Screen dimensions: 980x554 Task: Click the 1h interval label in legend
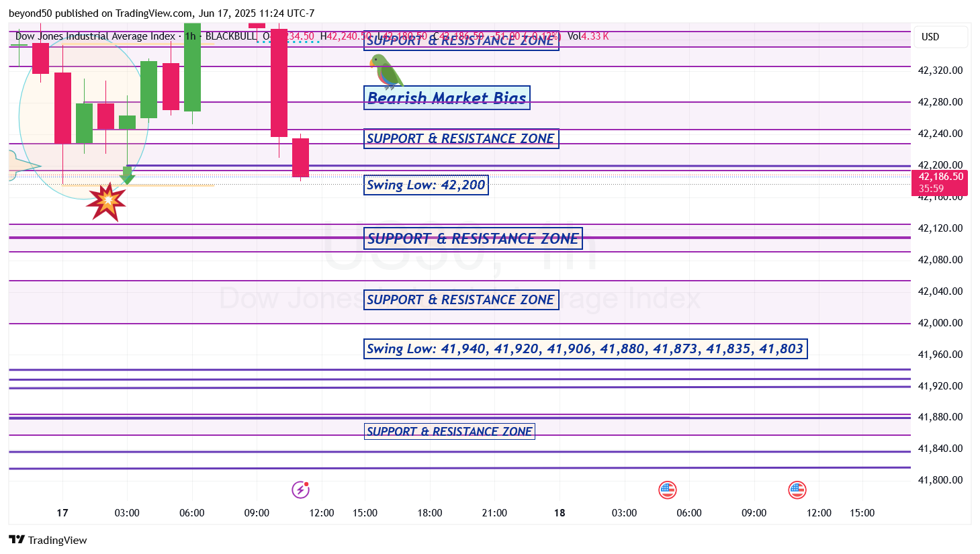[x=191, y=36]
